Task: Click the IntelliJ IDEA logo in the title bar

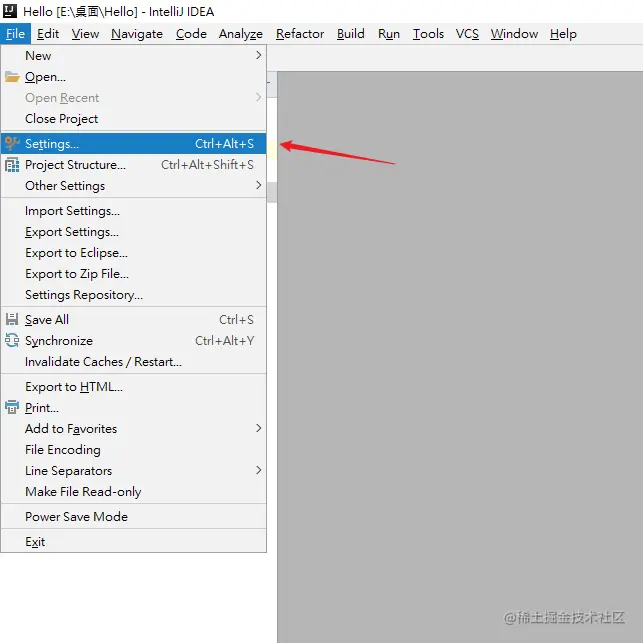Action: click(x=10, y=11)
